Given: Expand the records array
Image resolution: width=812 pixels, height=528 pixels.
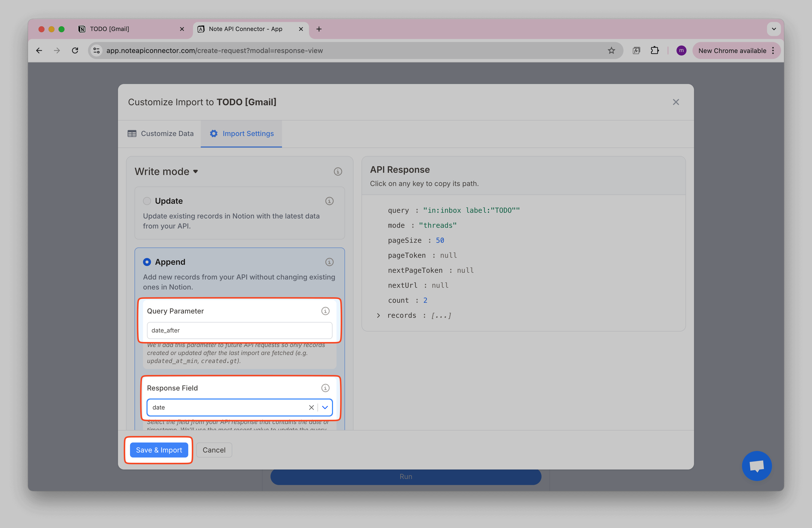Looking at the screenshot, I should tap(378, 315).
